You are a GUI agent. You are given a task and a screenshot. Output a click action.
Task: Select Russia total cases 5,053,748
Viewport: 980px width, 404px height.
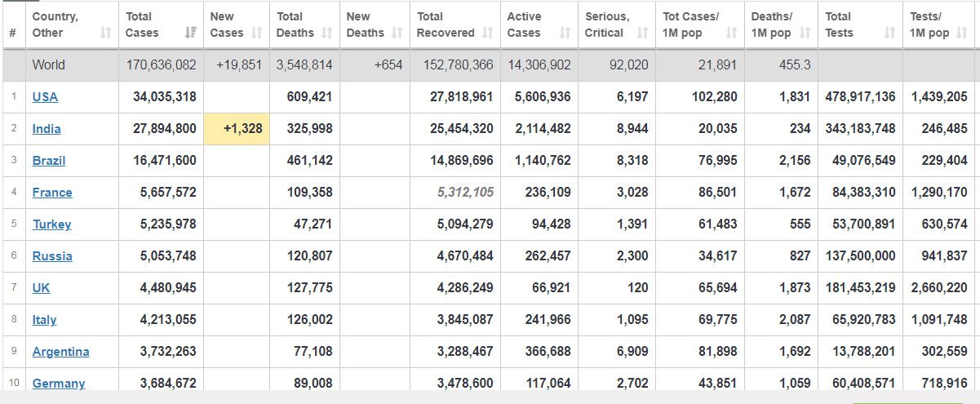coord(168,255)
